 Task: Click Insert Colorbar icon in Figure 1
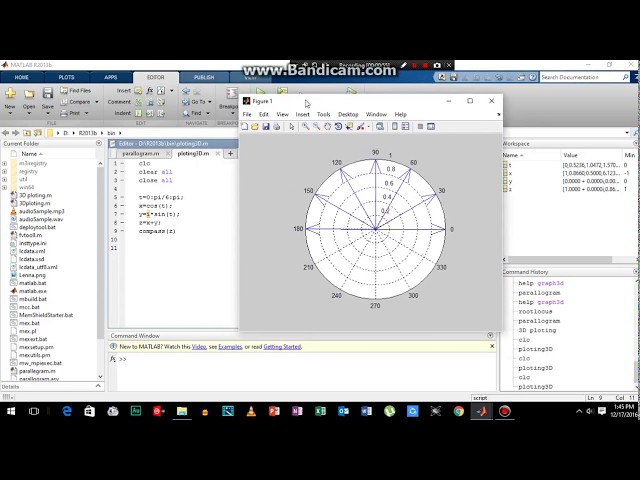pos(395,127)
